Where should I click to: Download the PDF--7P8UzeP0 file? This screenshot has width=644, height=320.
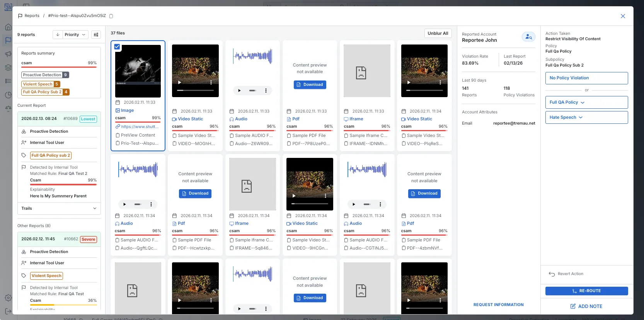tap(310, 85)
